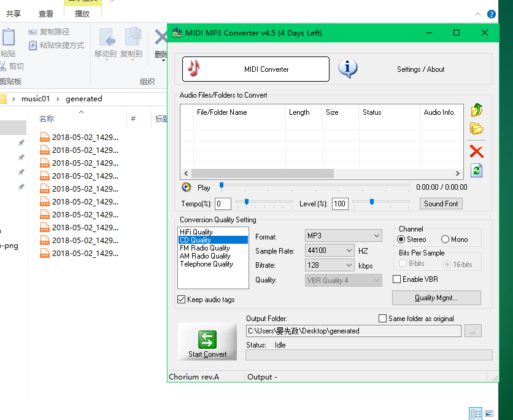The width and height of the screenshot is (513, 420).
Task: Click the first file icon in Explorer list
Action: tap(45, 137)
